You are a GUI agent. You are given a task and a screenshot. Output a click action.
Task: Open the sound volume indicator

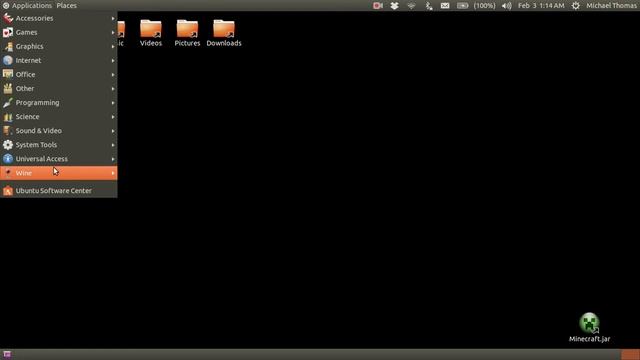click(507, 5)
